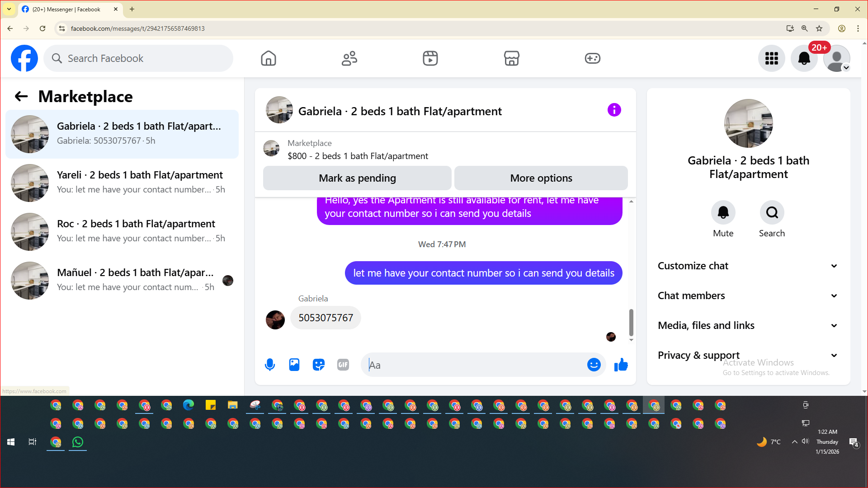Open WhatsApp from the Windows taskbar
Image resolution: width=868 pixels, height=488 pixels.
coord(78,442)
